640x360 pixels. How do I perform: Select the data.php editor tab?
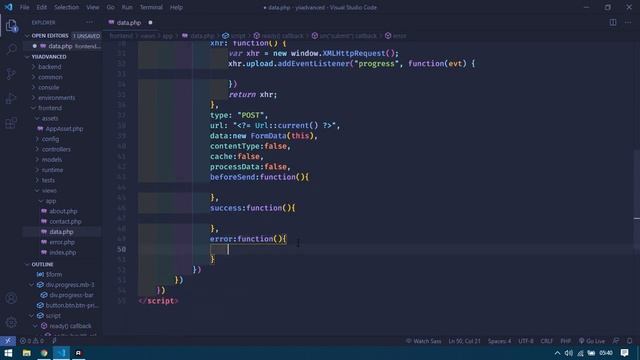[x=129, y=22]
